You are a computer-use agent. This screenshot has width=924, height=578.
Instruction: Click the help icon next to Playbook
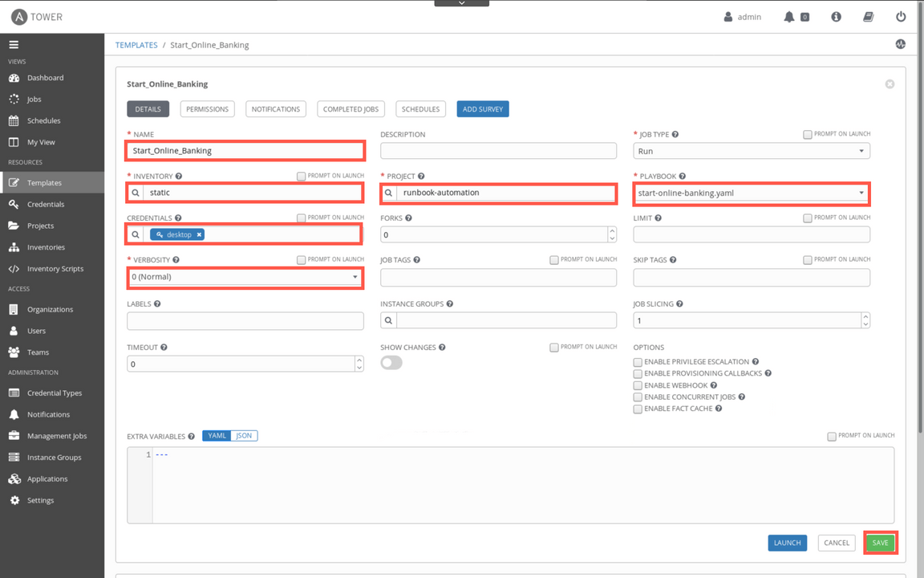(683, 177)
